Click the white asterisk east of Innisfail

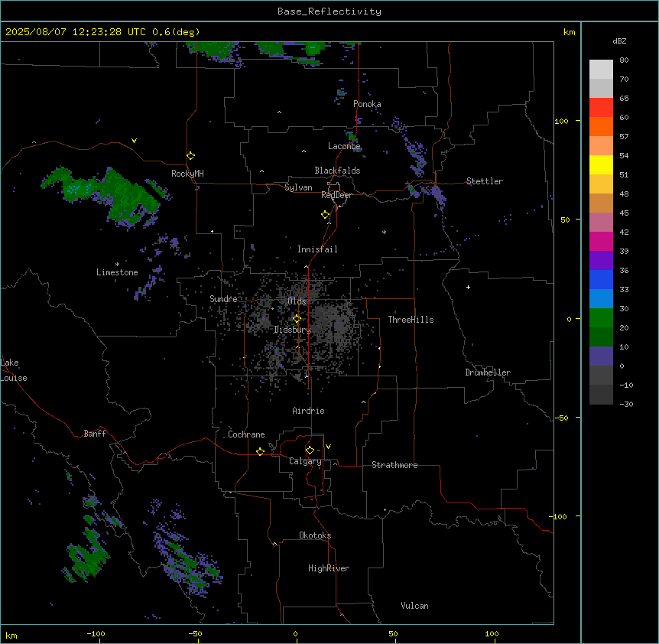pyautogui.click(x=384, y=232)
